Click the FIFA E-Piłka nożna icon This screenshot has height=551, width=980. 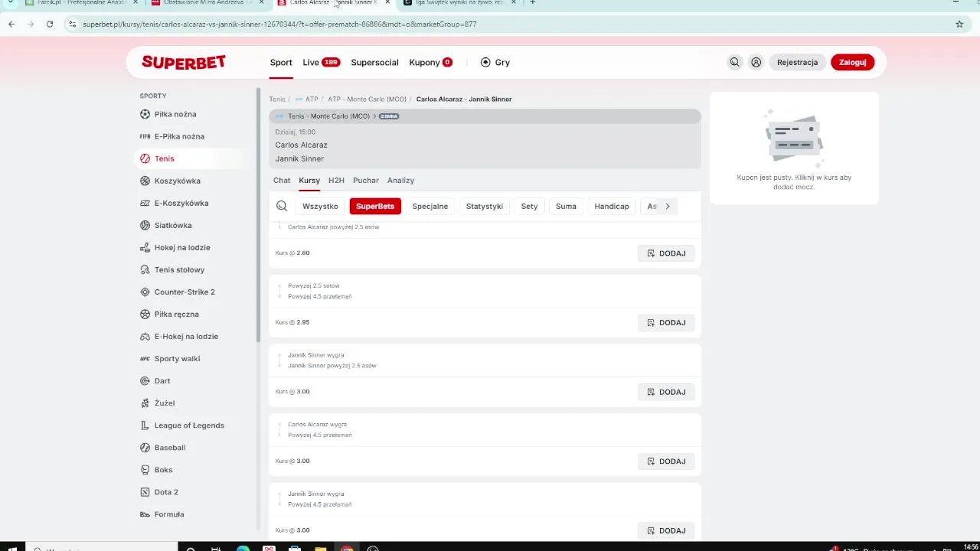pyautogui.click(x=145, y=136)
